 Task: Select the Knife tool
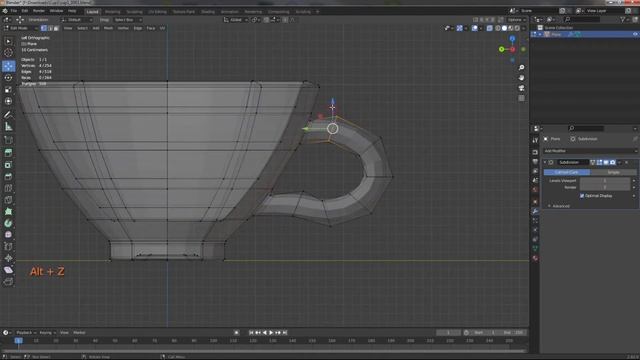tap(8, 200)
